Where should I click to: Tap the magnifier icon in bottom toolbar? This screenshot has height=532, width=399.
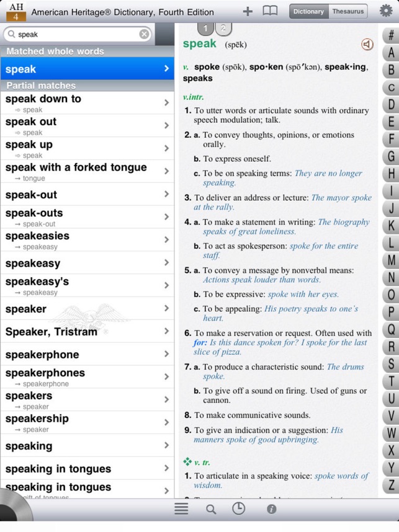click(211, 509)
